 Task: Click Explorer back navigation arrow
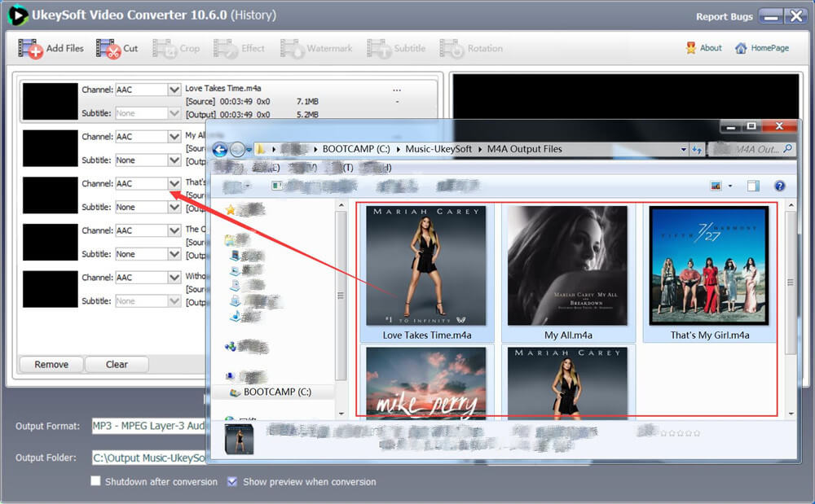coord(220,150)
